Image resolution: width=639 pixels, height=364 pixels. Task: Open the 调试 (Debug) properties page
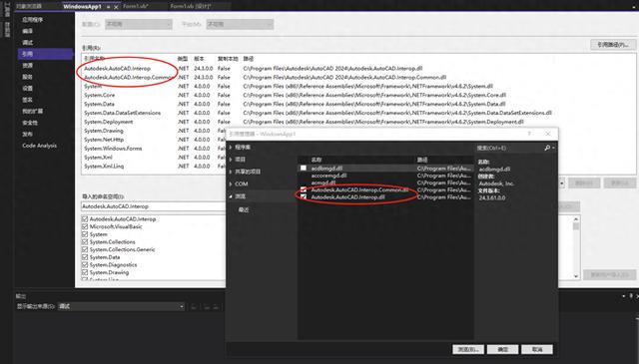pyautogui.click(x=27, y=42)
